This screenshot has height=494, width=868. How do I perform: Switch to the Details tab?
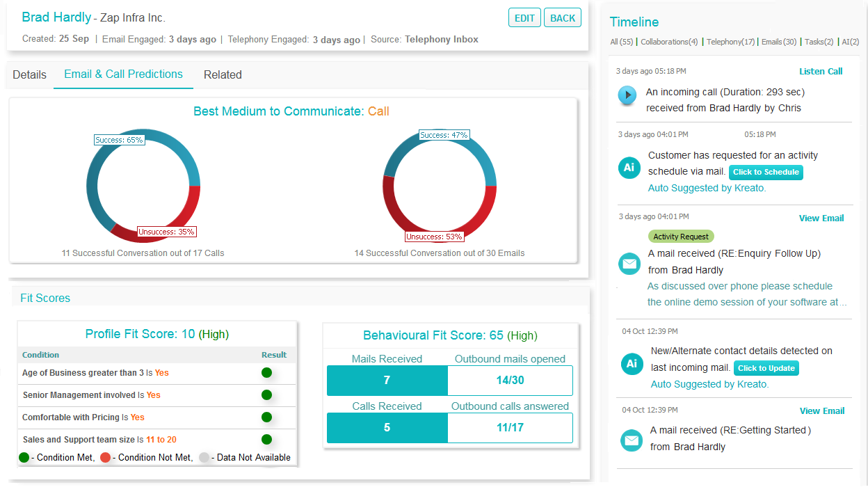click(29, 74)
